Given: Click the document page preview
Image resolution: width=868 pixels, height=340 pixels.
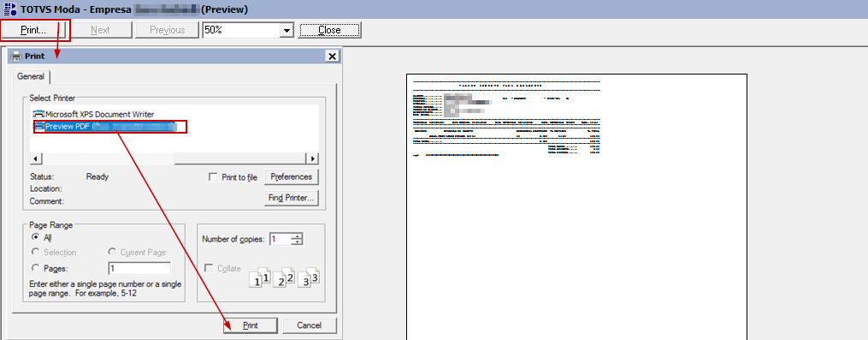Looking at the screenshot, I should click(576, 206).
